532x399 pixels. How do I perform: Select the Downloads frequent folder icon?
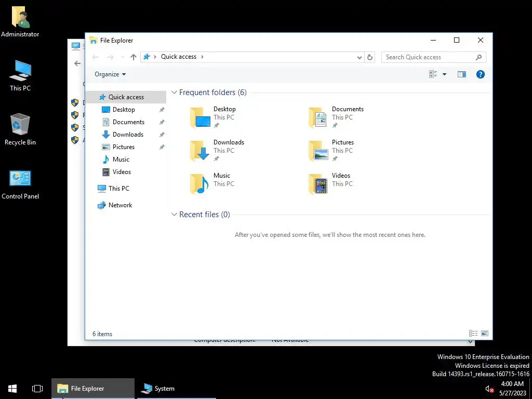pyautogui.click(x=200, y=150)
